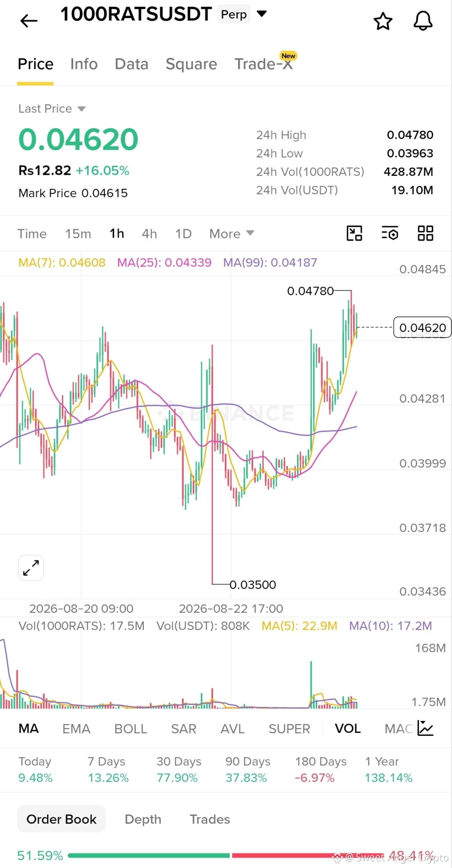Select the 1D interval
The image size is (452, 868).
tap(183, 234)
